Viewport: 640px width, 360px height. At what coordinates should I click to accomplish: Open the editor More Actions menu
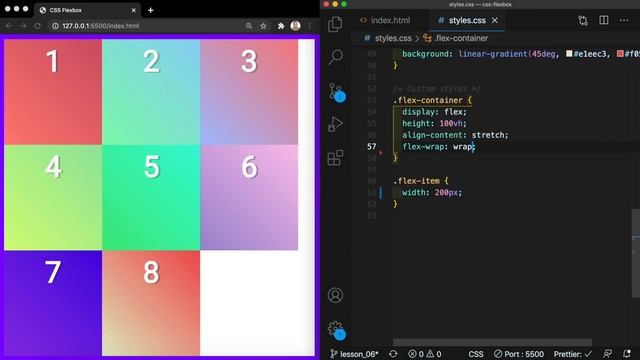(x=624, y=20)
